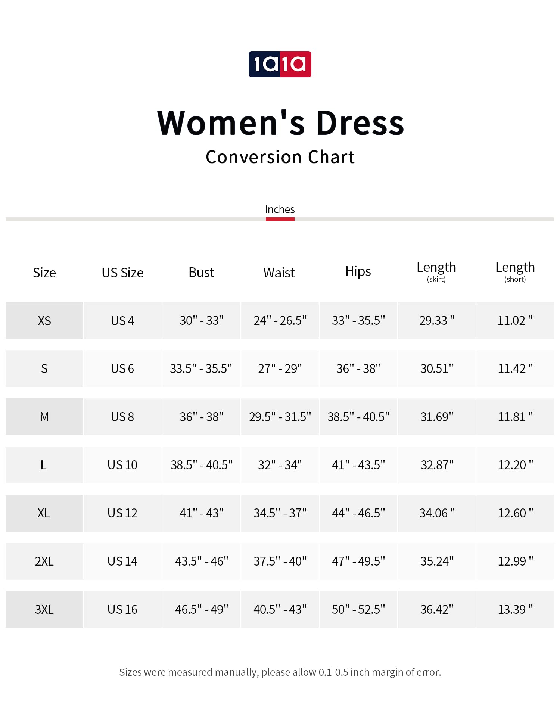Image resolution: width=560 pixels, height=728 pixels.
Task: Click the short length 12.99" cell
Action: click(515, 561)
